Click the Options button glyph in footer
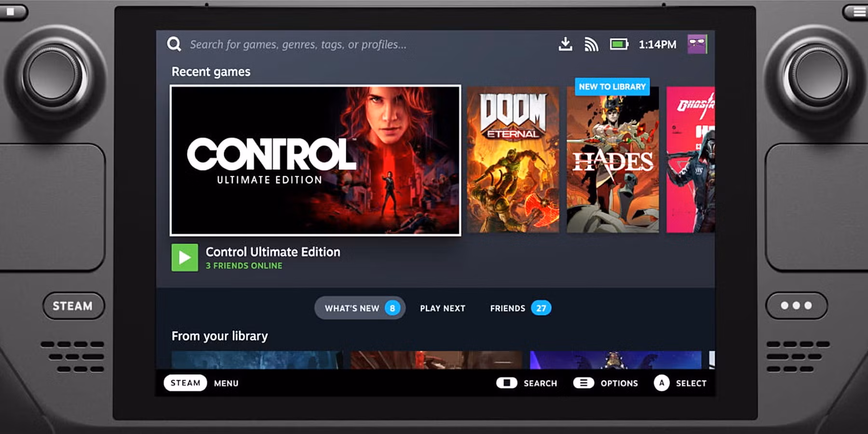 pyautogui.click(x=583, y=383)
